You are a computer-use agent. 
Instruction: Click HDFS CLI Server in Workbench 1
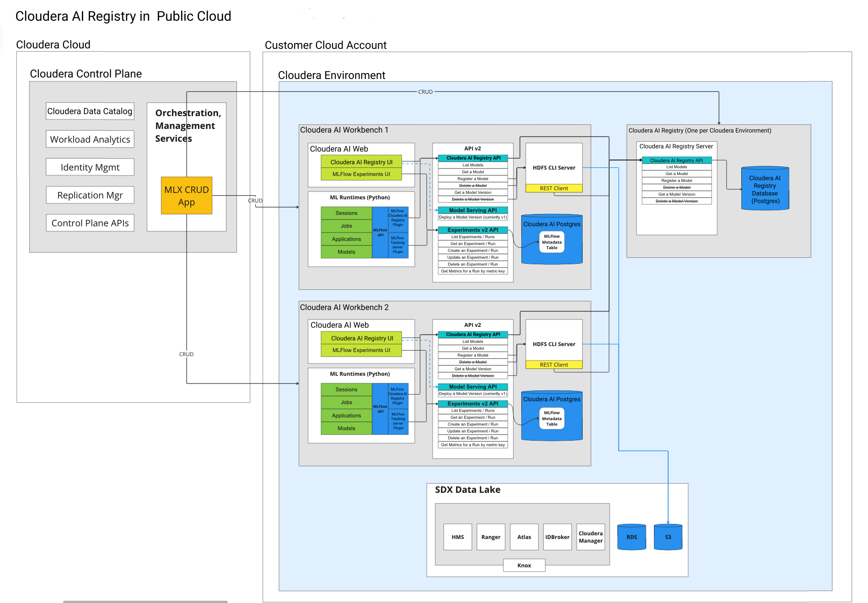[x=554, y=168]
